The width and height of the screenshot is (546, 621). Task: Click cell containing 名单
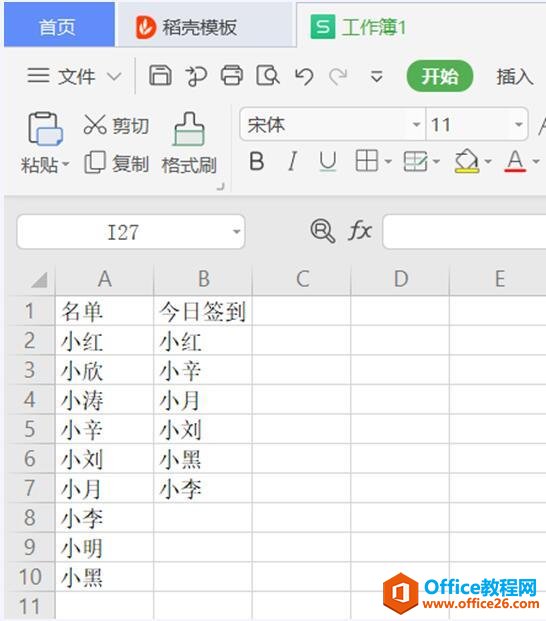coord(105,311)
